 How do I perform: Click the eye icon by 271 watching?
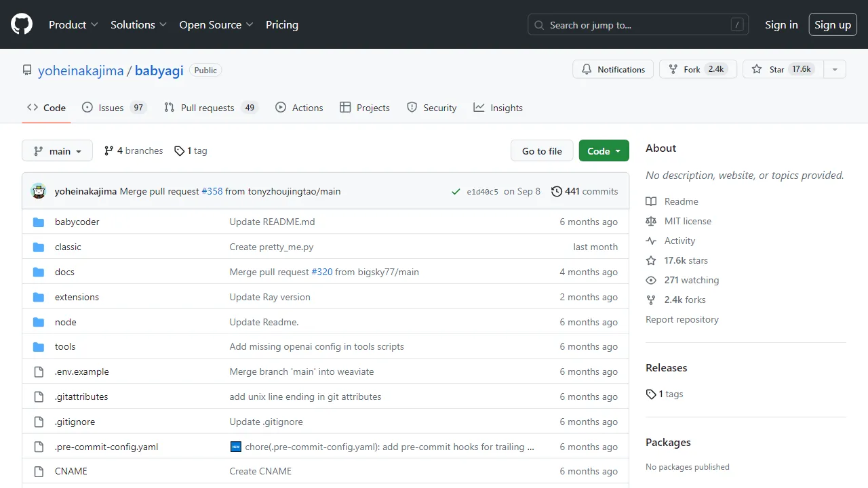click(651, 280)
